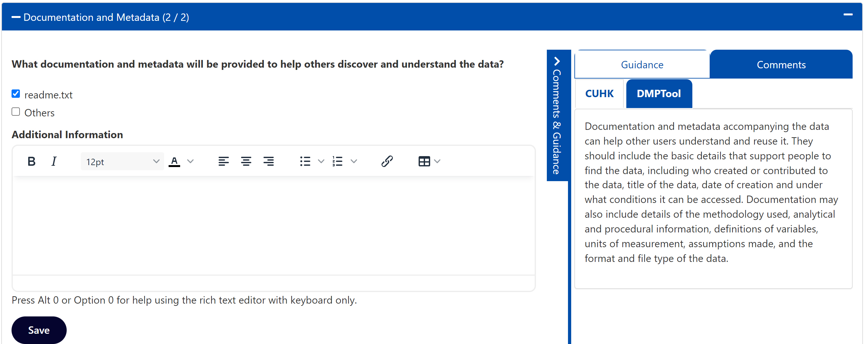Open bullet list style dropdown arrow
Screen dimensions: 868x344
[321, 162]
